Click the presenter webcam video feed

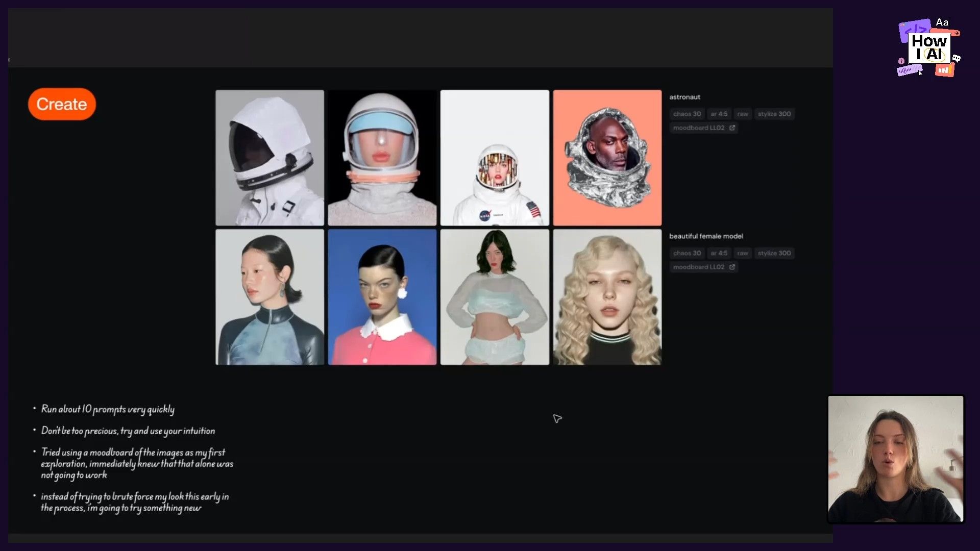(x=895, y=459)
